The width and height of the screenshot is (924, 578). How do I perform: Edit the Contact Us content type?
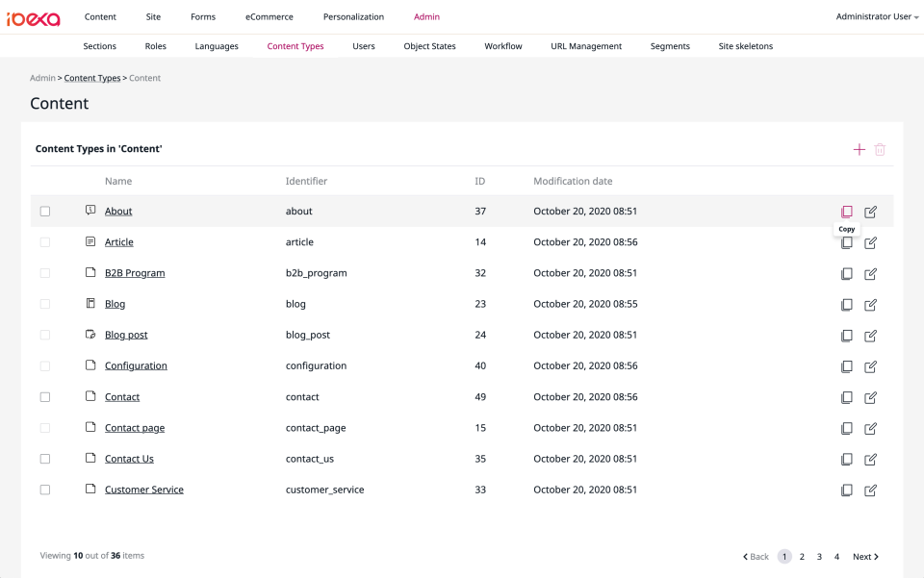(x=870, y=460)
